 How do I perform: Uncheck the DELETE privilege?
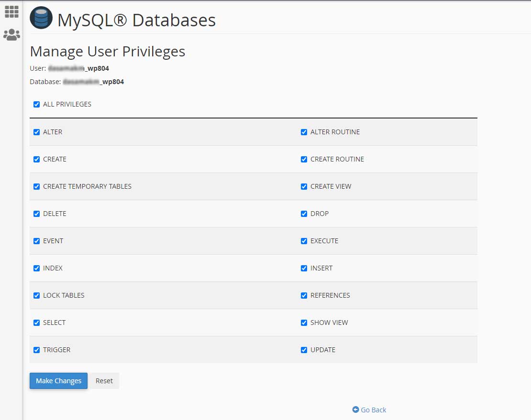(x=37, y=214)
